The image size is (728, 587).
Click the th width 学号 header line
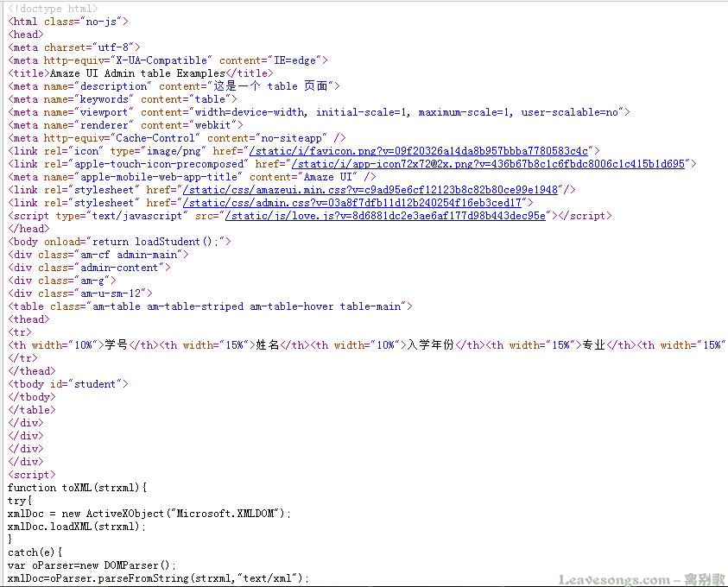pyautogui.click(x=367, y=345)
